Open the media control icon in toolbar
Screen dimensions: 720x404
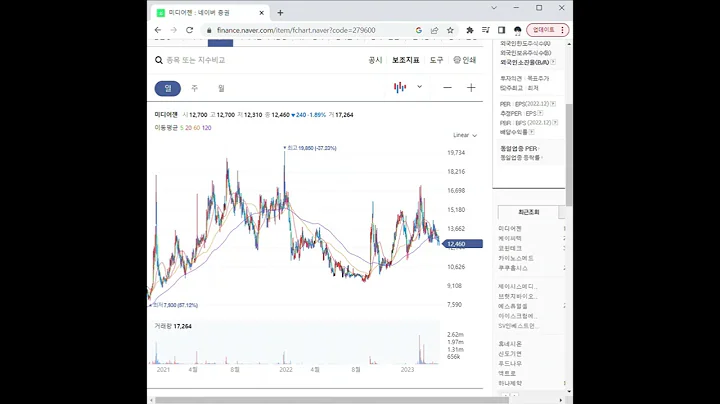coord(485,30)
